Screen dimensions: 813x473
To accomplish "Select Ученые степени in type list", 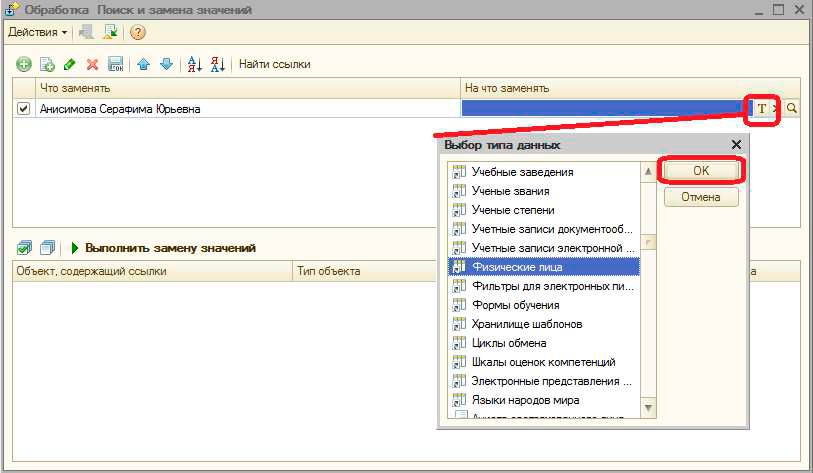I will [510, 210].
